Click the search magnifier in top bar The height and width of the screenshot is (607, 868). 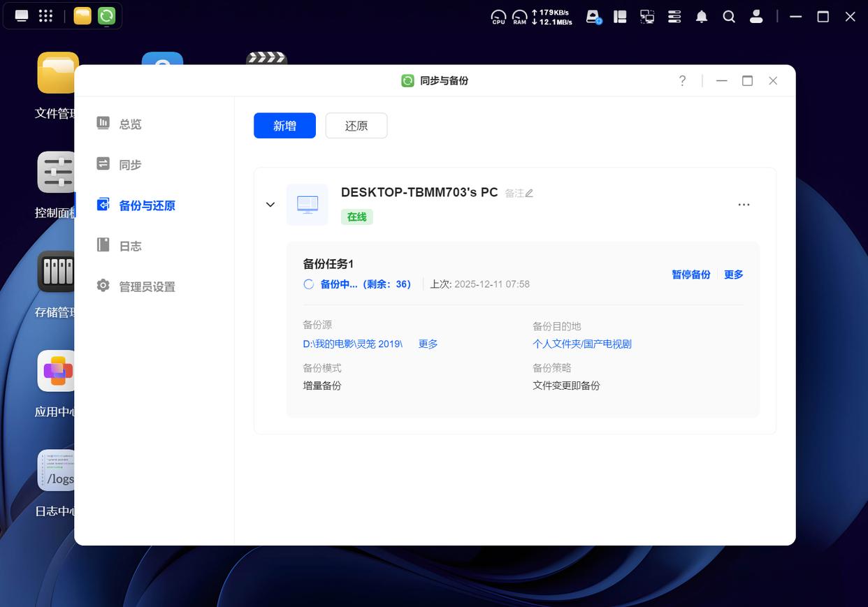pyautogui.click(x=729, y=17)
